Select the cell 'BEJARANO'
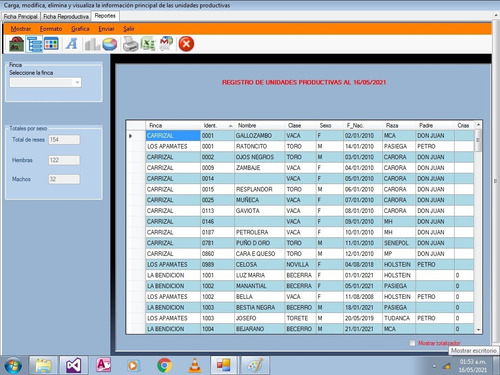500x375 pixels. pyautogui.click(x=259, y=329)
